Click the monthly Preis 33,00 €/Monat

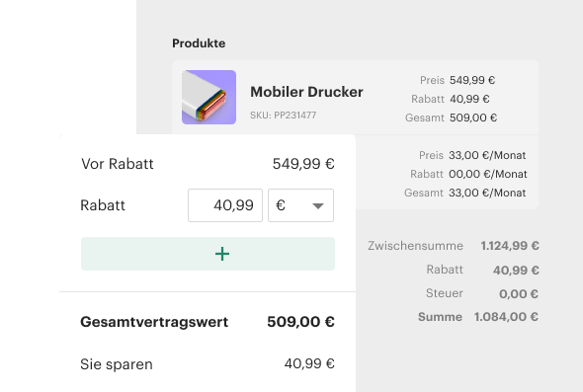[x=487, y=155]
